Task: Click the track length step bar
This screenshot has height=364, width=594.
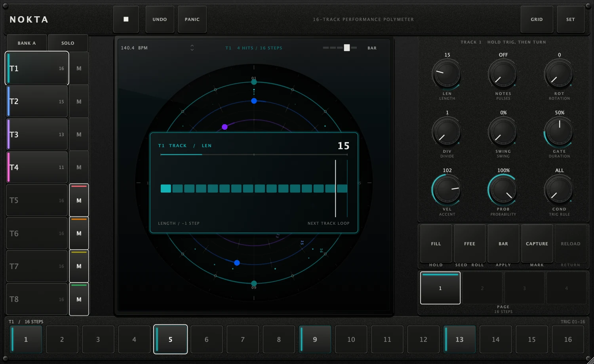Action: [254, 188]
